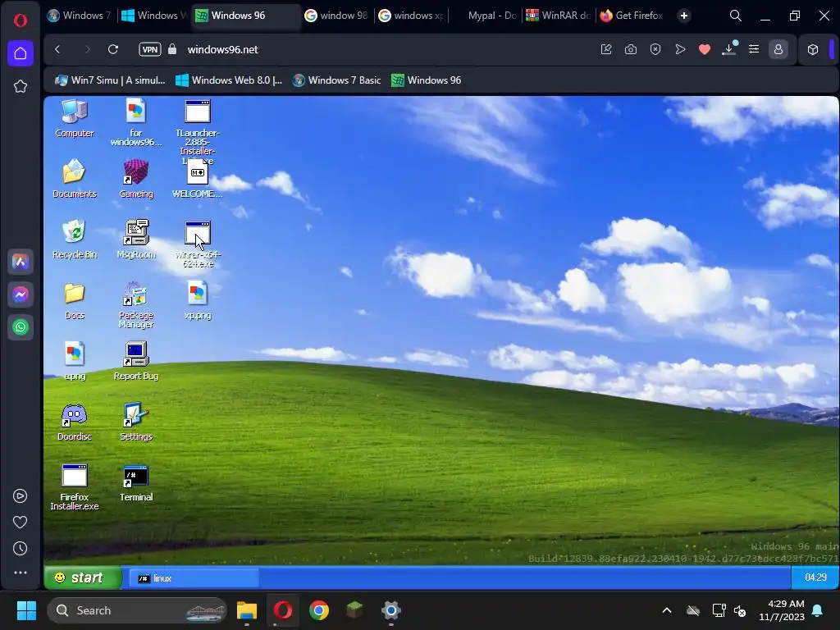This screenshot has height=630, width=840.
Task: Select the linux taskbar window entry
Action: [193, 578]
